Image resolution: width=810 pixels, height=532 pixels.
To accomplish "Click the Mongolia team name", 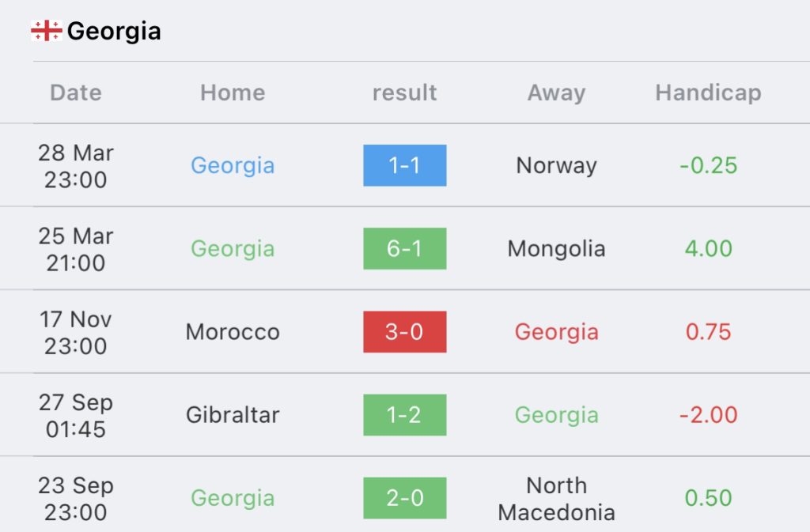I will coord(556,249).
